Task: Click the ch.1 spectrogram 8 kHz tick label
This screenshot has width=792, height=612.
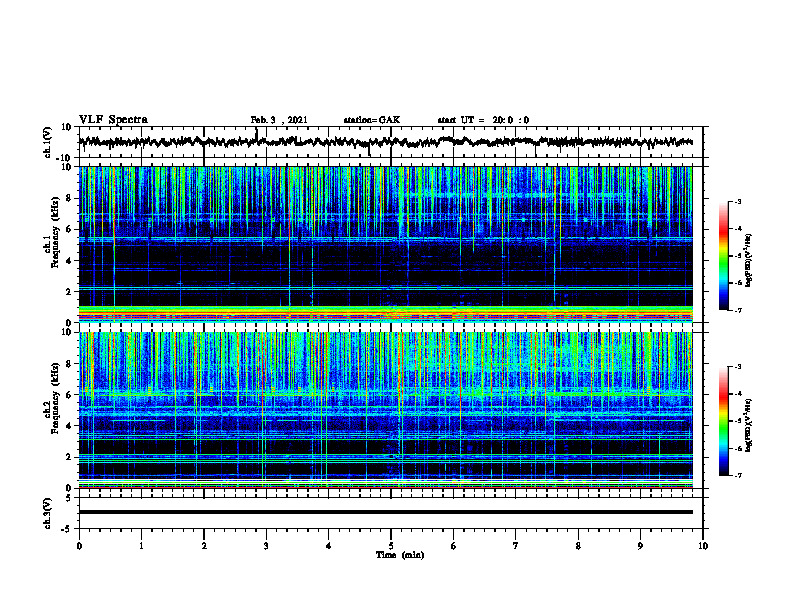Action: tap(70, 198)
